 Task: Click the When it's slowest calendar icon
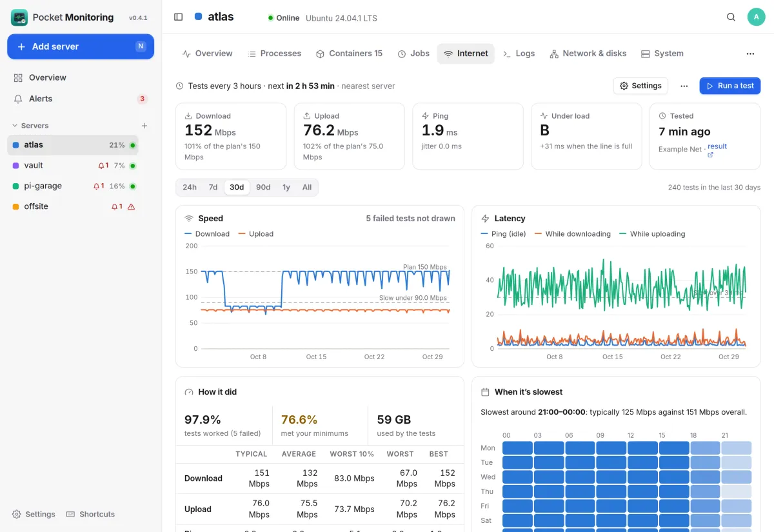[x=486, y=392]
